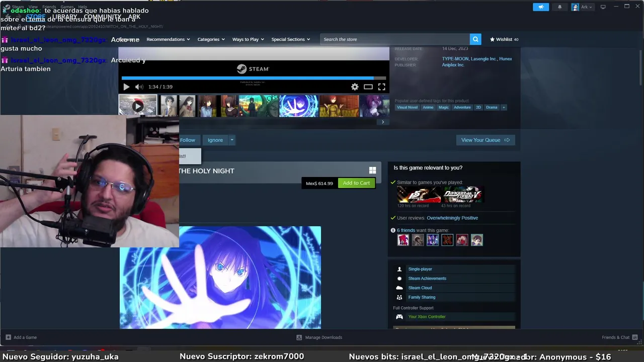644x362 pixels.
Task: Select the Magic tag
Action: 443,107
